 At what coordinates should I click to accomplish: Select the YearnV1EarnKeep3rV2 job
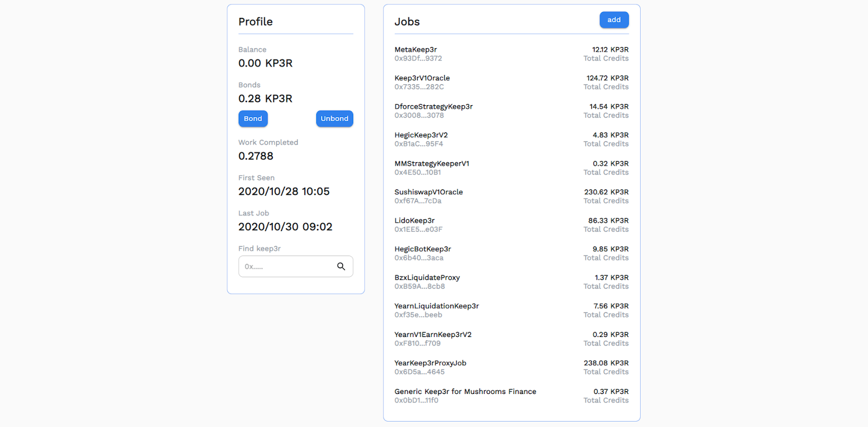tap(433, 334)
